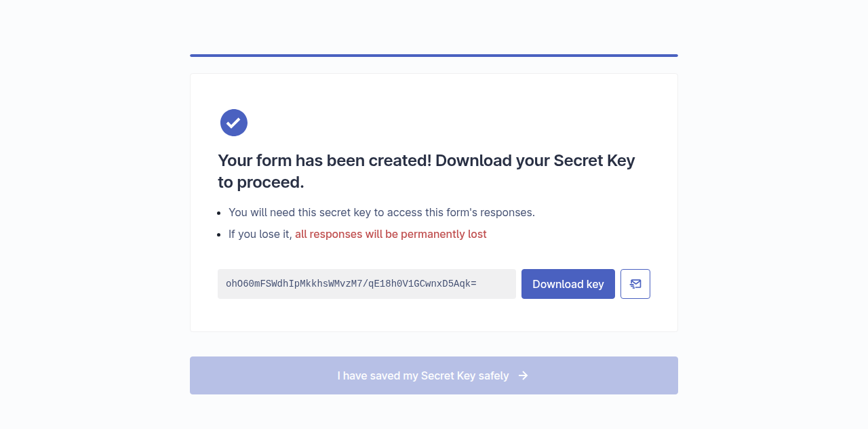
Task: Click the 'You will need this secret key' line
Action: pos(382,212)
